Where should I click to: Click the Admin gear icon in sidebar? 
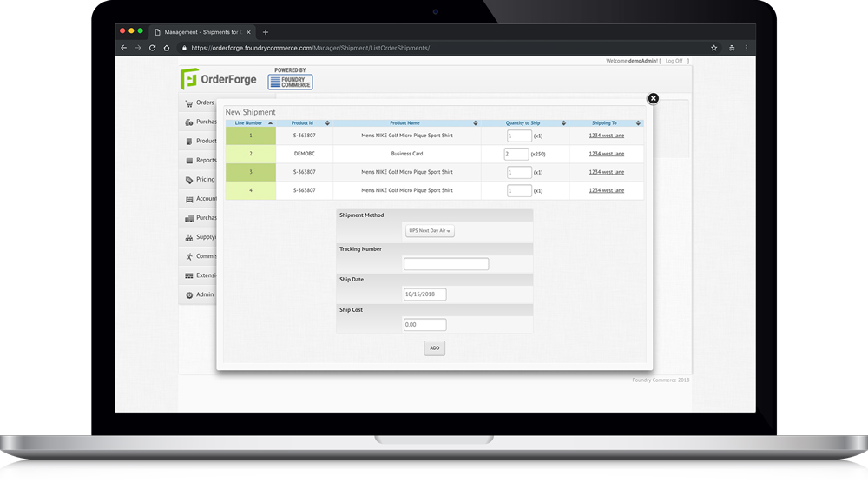(x=188, y=295)
